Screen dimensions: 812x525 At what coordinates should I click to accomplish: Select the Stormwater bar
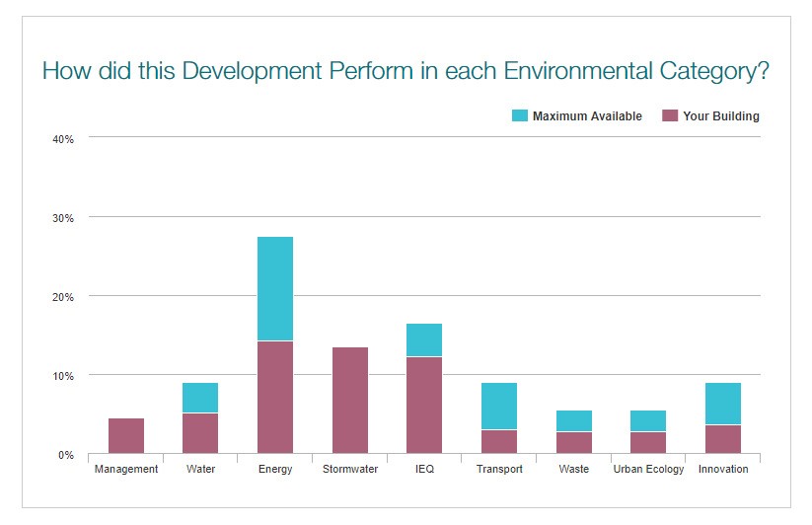[350, 401]
